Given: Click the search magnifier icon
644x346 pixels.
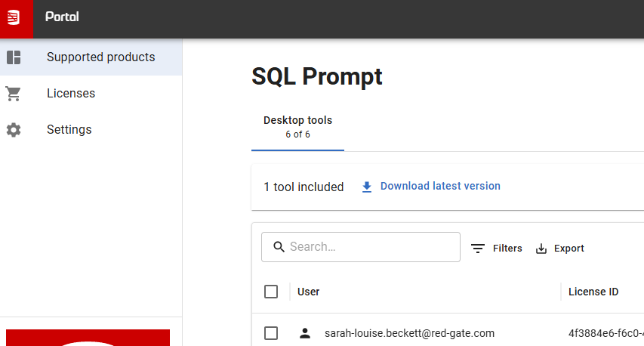Looking at the screenshot, I should 279,246.
